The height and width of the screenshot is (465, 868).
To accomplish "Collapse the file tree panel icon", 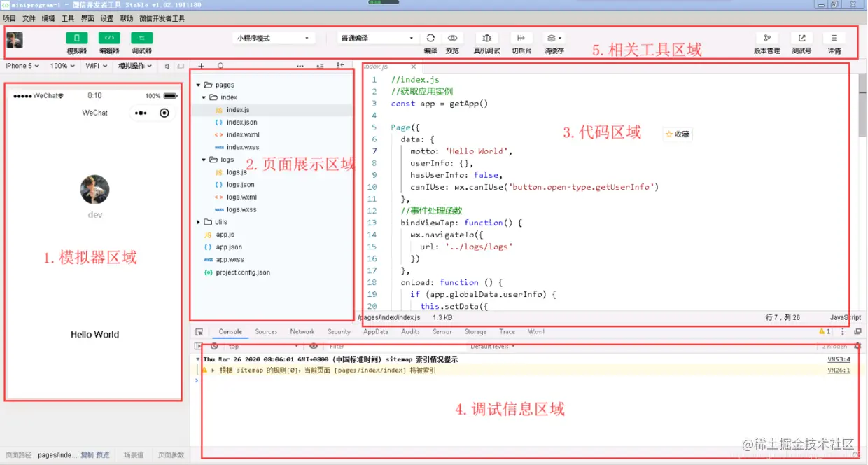I will coord(340,66).
